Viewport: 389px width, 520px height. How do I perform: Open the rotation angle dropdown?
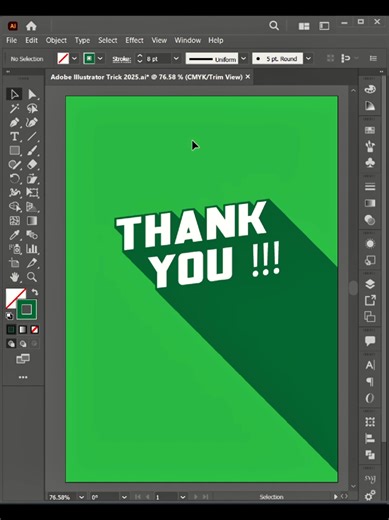124,497
